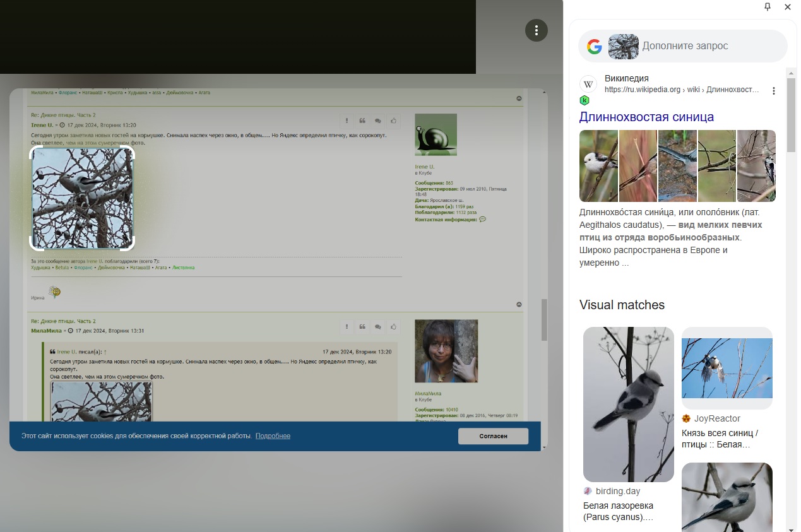The height and width of the screenshot is (532, 801).
Task: Click the top arrow above Irene U.'s post
Action: point(519,98)
